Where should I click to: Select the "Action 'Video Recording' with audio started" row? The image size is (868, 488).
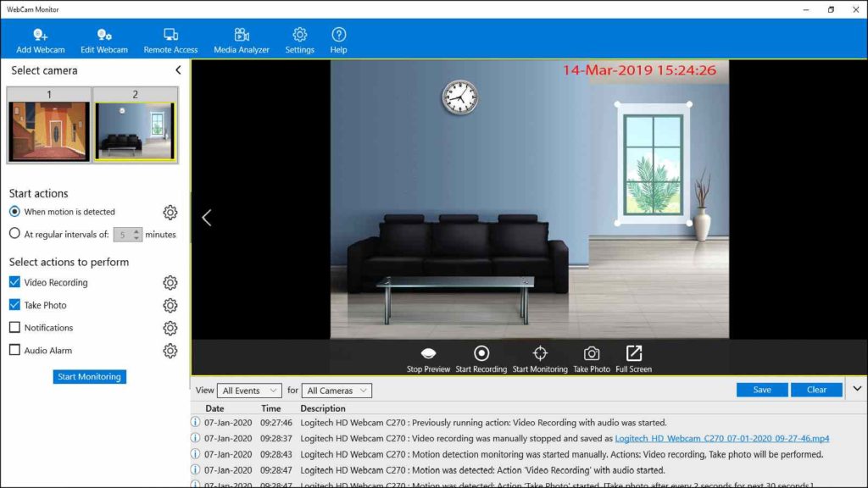click(529, 470)
